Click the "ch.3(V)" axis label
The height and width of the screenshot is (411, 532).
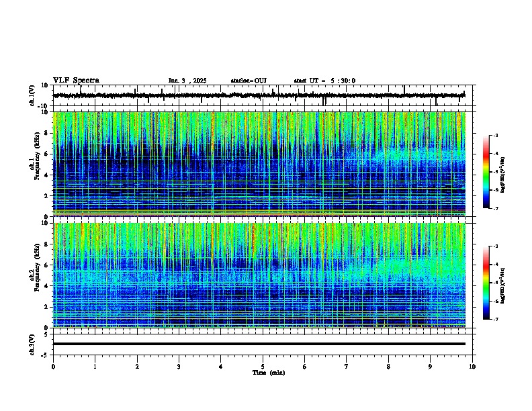coord(32,345)
